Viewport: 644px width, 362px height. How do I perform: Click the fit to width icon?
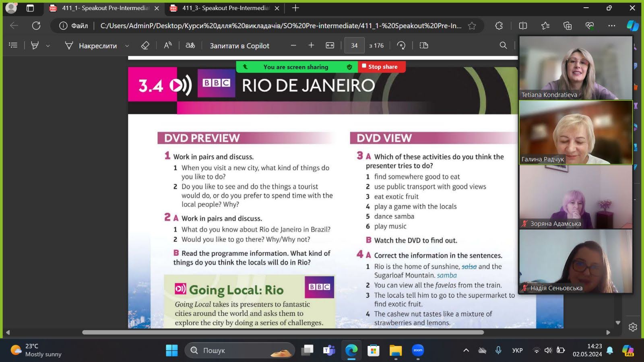(330, 46)
